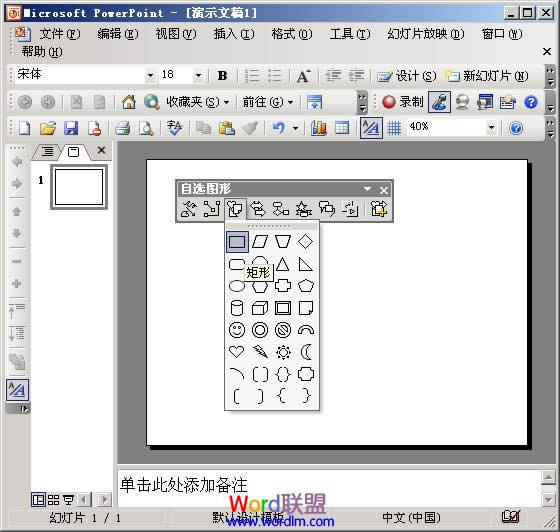The height and width of the screenshot is (532, 560).
Task: Open the 插入(I) menu
Action: point(234,34)
